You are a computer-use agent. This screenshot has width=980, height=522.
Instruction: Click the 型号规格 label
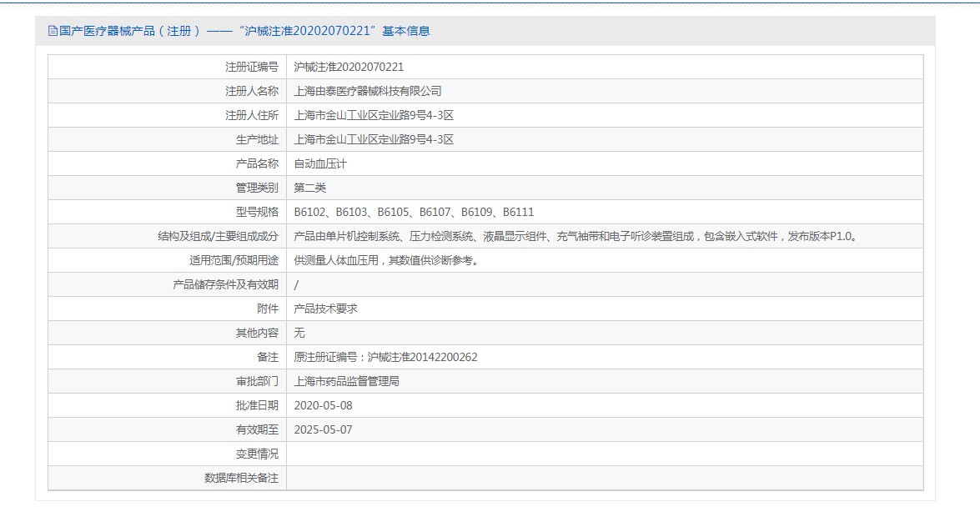point(257,212)
